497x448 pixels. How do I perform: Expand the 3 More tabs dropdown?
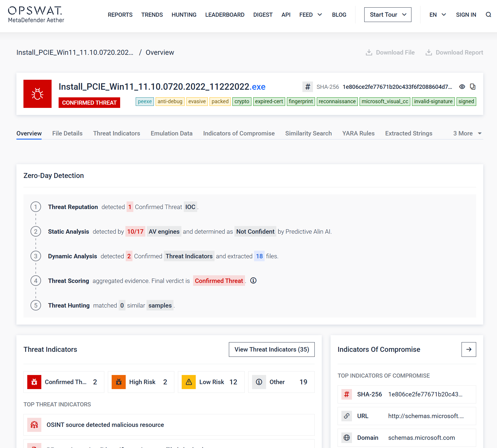point(468,133)
